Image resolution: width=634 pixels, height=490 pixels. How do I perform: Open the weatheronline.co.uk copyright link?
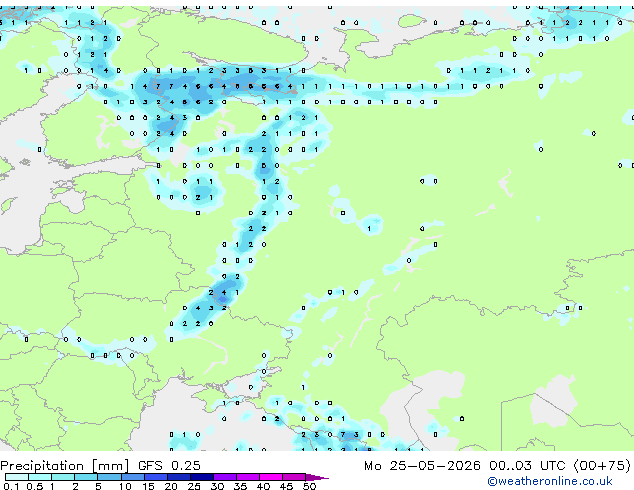(550, 481)
